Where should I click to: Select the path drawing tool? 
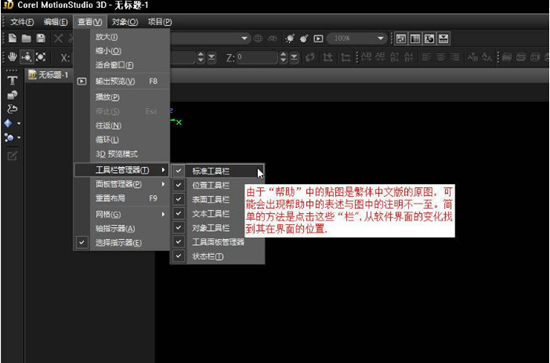tap(12, 109)
